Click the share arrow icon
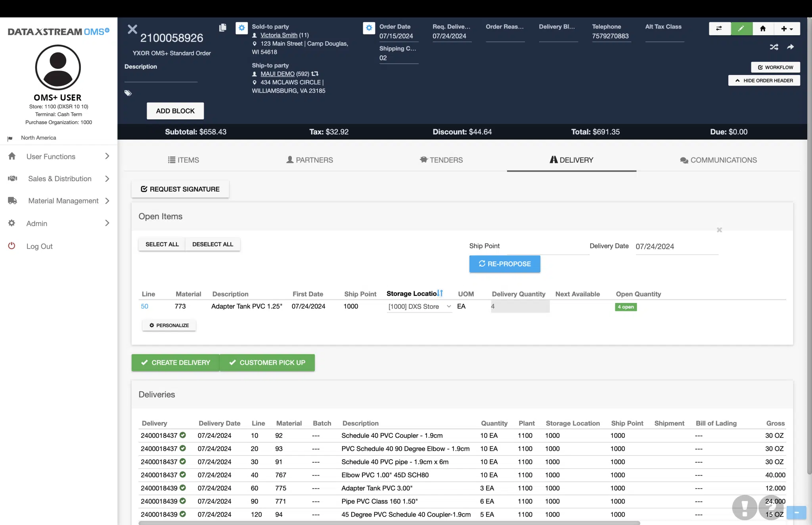This screenshot has width=812, height=525. tap(790, 47)
